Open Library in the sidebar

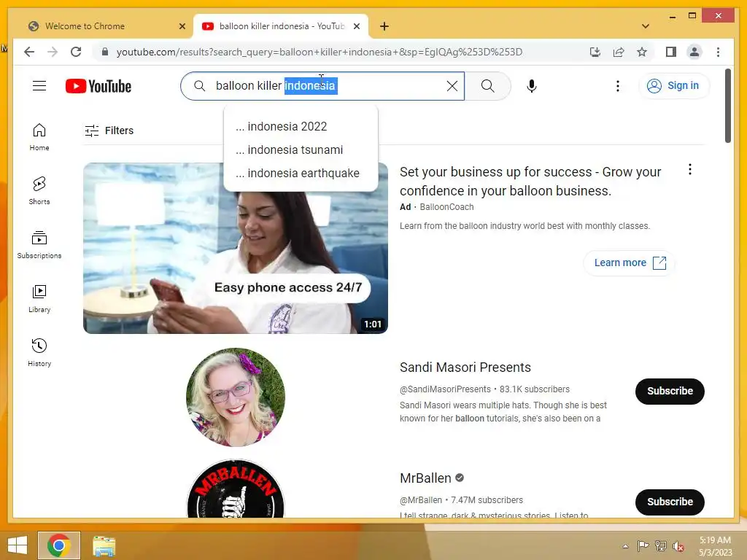39,298
